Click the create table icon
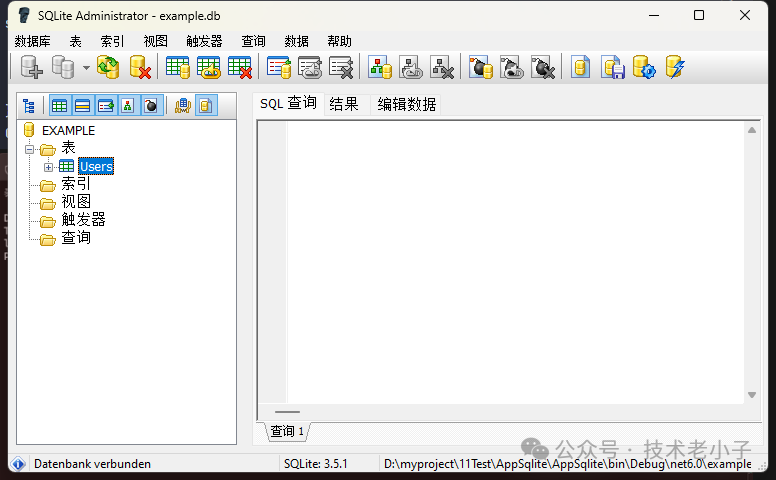776x480 pixels. [x=177, y=67]
